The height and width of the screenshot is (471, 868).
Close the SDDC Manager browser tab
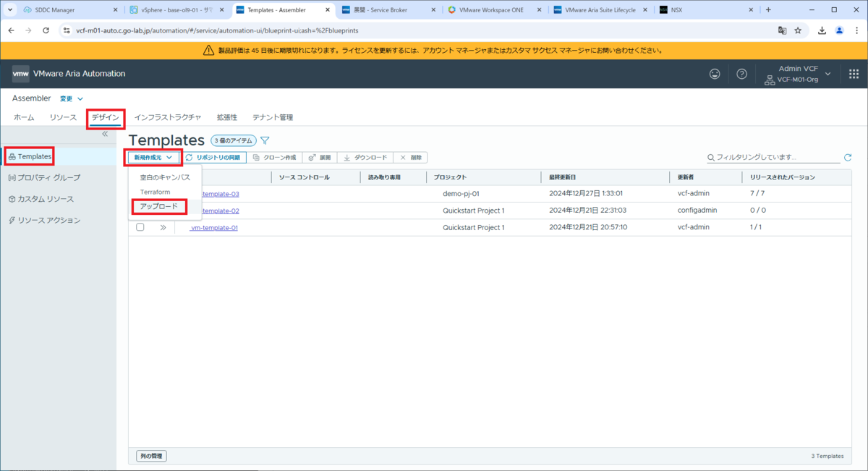pyautogui.click(x=116, y=10)
